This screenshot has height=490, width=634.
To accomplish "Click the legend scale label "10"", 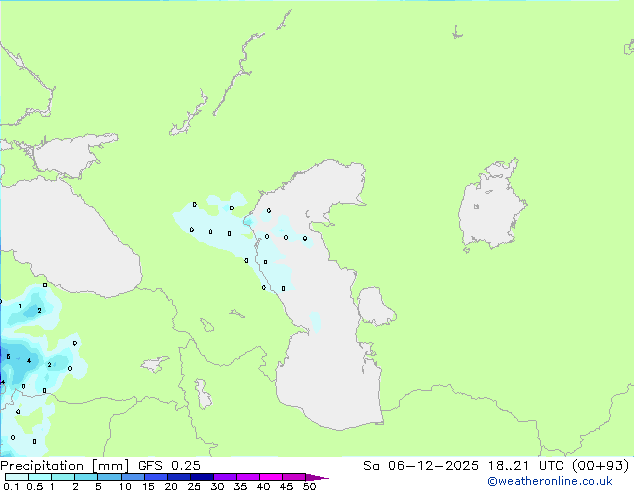I will [x=125, y=486].
